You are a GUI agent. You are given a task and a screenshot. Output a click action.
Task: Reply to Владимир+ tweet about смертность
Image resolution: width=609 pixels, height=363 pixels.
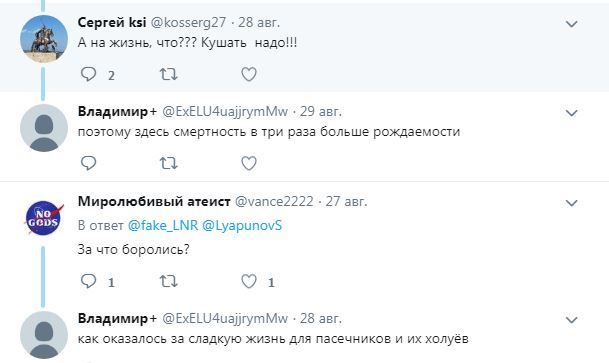[x=89, y=163]
